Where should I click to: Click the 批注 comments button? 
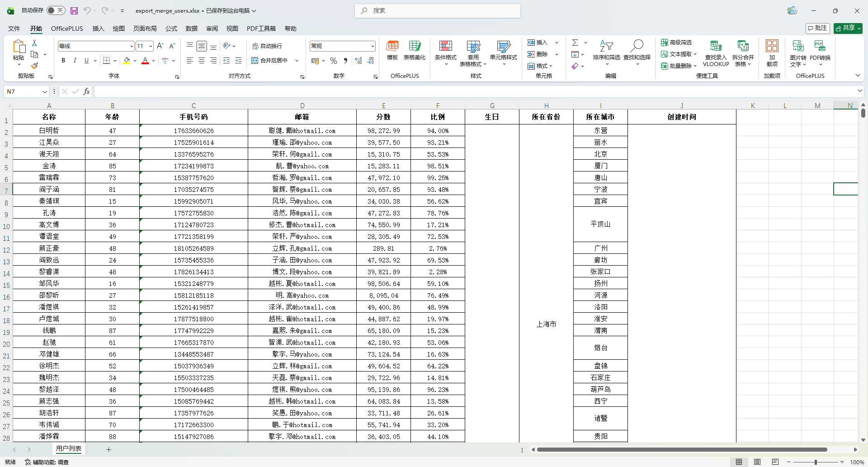click(x=818, y=28)
